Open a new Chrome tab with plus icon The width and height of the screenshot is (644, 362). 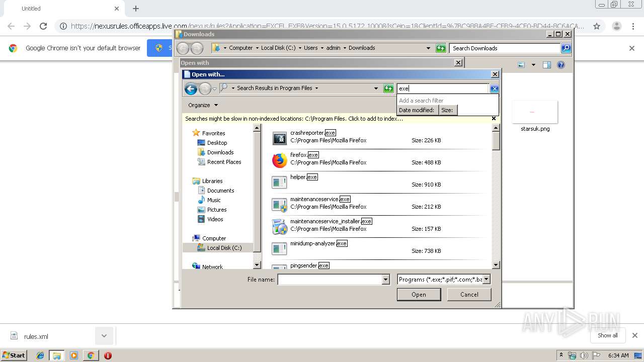(136, 9)
